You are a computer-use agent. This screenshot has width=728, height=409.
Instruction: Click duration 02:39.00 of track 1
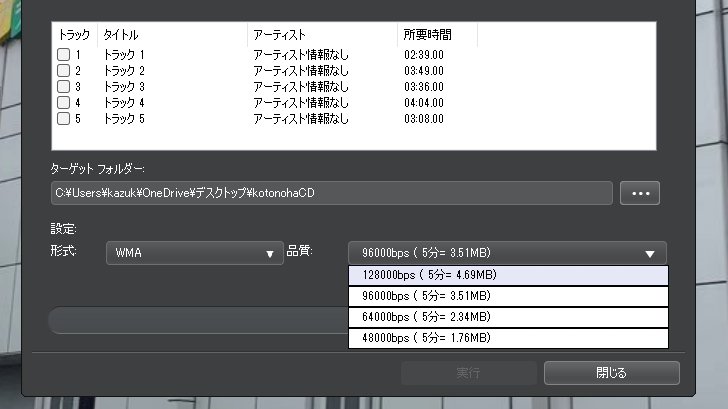click(424, 55)
